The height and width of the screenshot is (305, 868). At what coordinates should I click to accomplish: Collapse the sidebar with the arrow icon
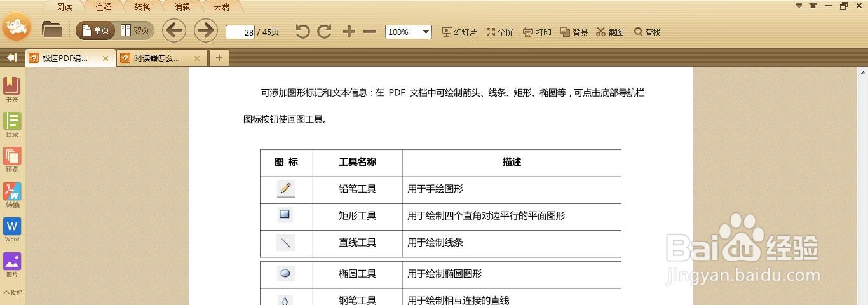pos(11,58)
